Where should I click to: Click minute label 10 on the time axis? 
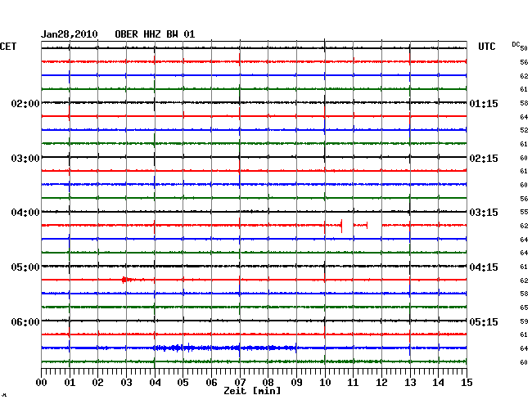(x=325, y=382)
